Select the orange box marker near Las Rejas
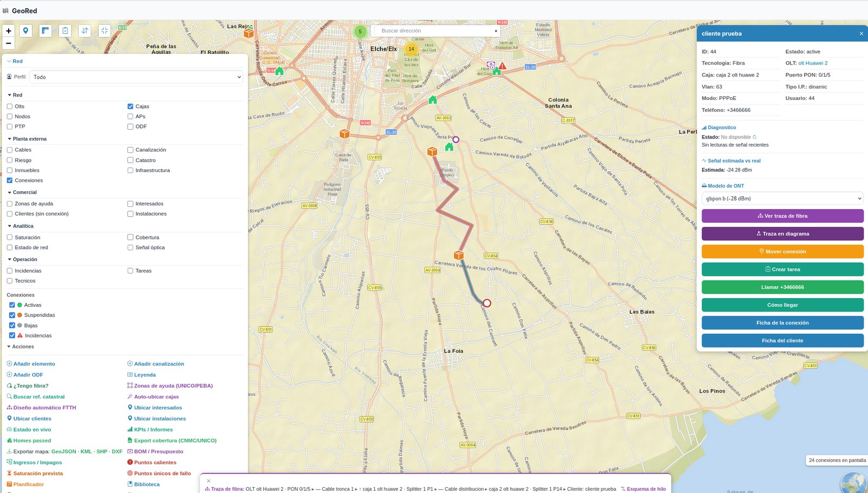Screen dimensions: 868x493 (x=248, y=33)
